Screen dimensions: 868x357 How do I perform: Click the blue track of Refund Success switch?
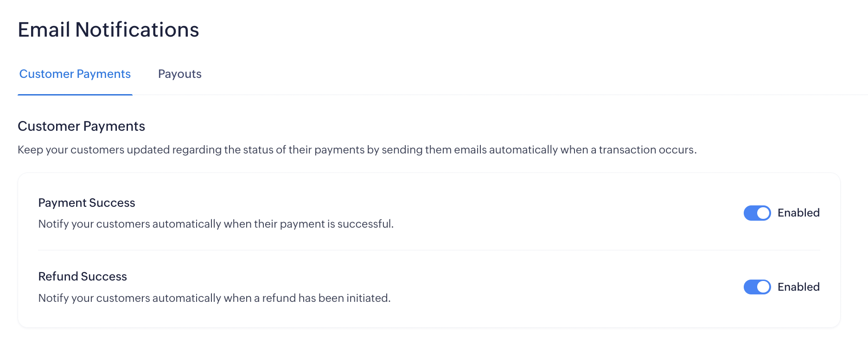tap(750, 287)
